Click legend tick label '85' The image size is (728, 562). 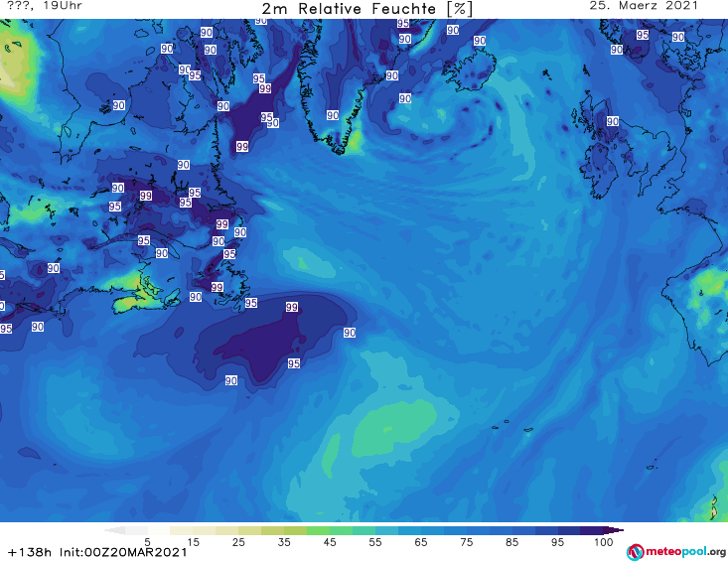pyautogui.click(x=511, y=542)
